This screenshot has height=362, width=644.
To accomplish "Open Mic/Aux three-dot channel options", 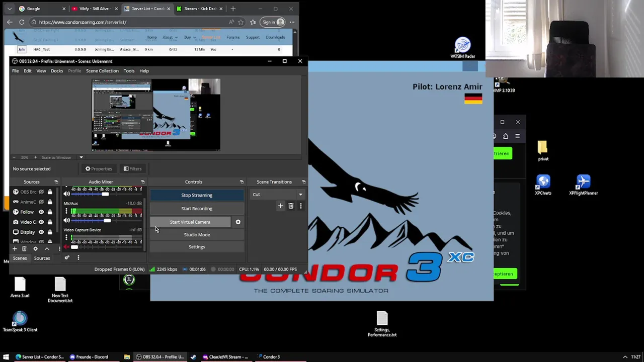I will (66, 211).
